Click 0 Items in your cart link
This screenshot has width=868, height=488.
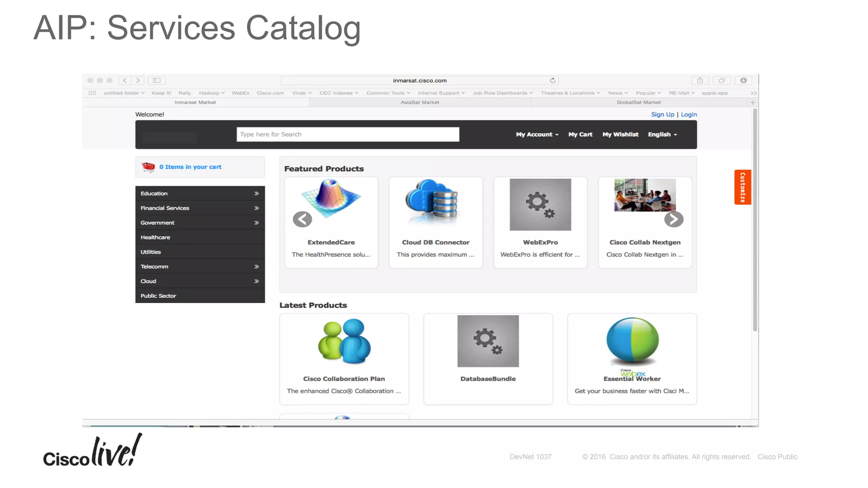(x=190, y=167)
